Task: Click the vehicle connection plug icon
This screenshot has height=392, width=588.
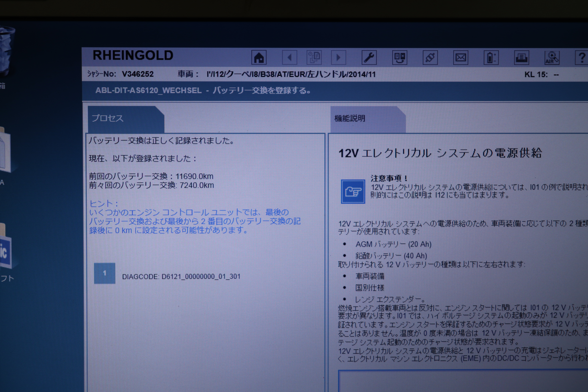Action: pyautogui.click(x=430, y=58)
